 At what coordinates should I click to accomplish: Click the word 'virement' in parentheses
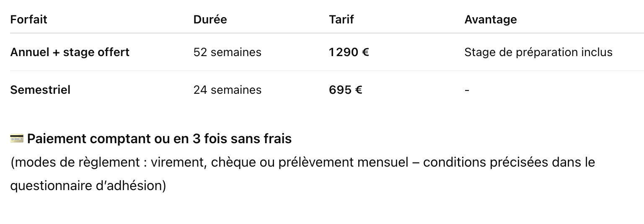tap(181, 162)
